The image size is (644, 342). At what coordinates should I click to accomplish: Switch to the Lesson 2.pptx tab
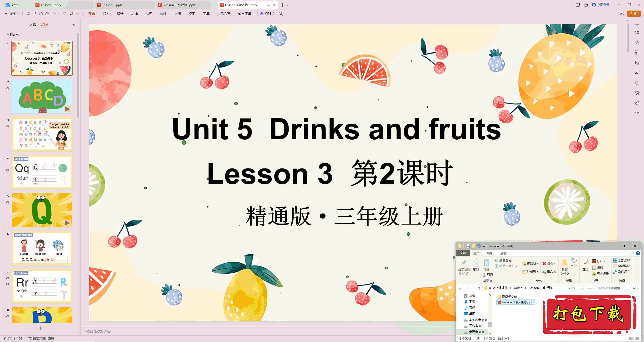tap(125, 5)
